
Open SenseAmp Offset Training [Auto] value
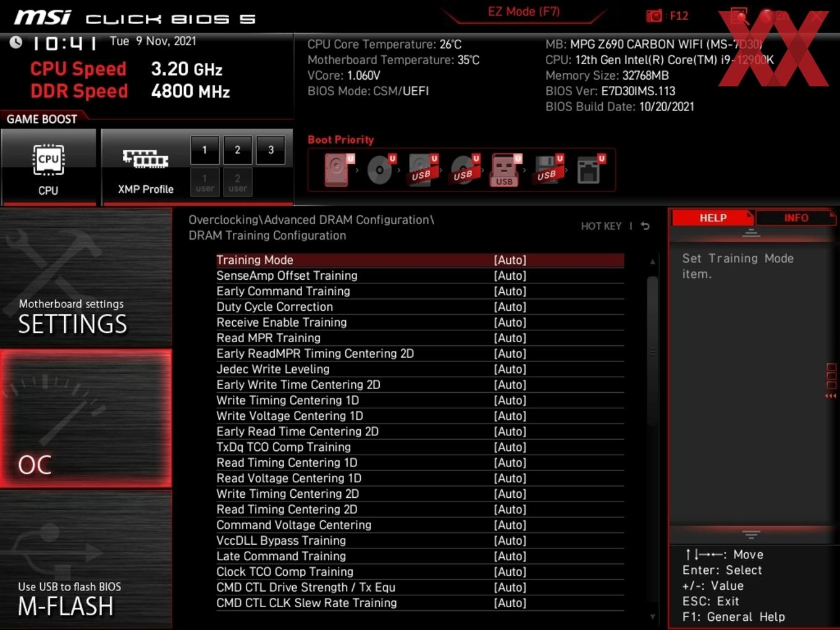coord(510,275)
